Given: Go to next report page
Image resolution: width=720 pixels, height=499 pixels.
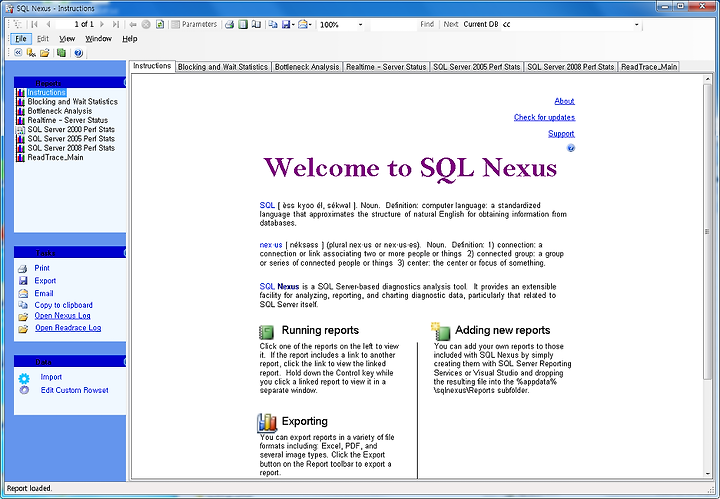Looking at the screenshot, I should click(102, 24).
